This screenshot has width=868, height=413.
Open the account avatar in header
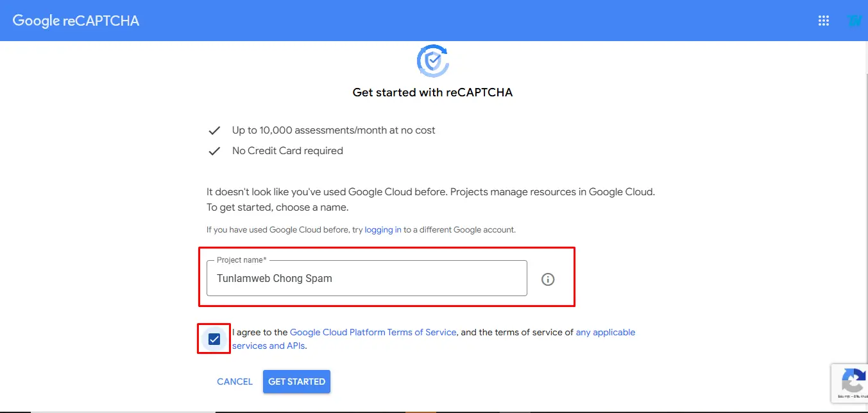click(x=855, y=21)
